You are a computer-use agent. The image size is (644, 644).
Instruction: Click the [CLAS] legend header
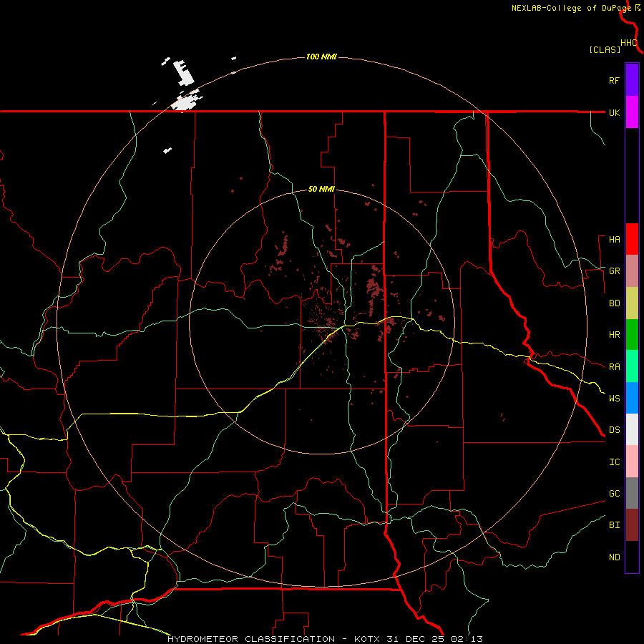pos(605,49)
